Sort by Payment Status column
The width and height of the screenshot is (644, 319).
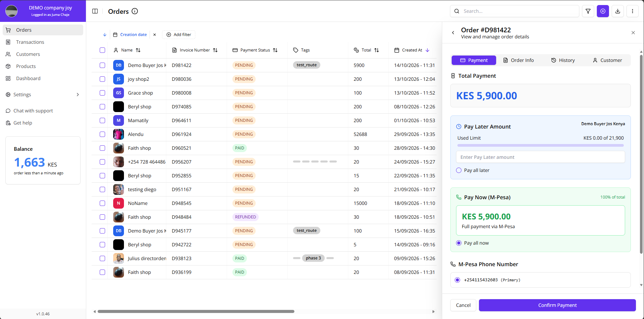275,50
